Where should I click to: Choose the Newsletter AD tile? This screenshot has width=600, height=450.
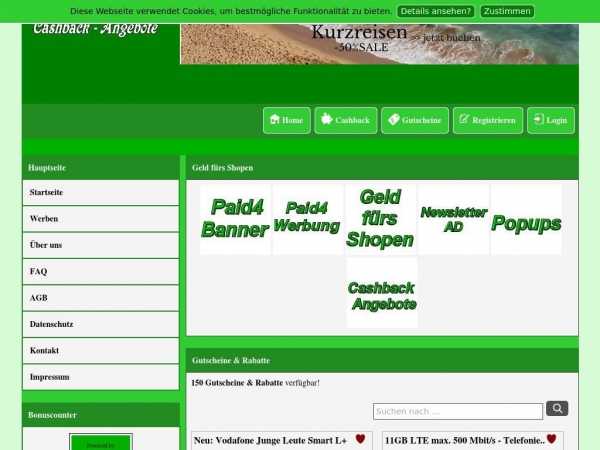453,219
